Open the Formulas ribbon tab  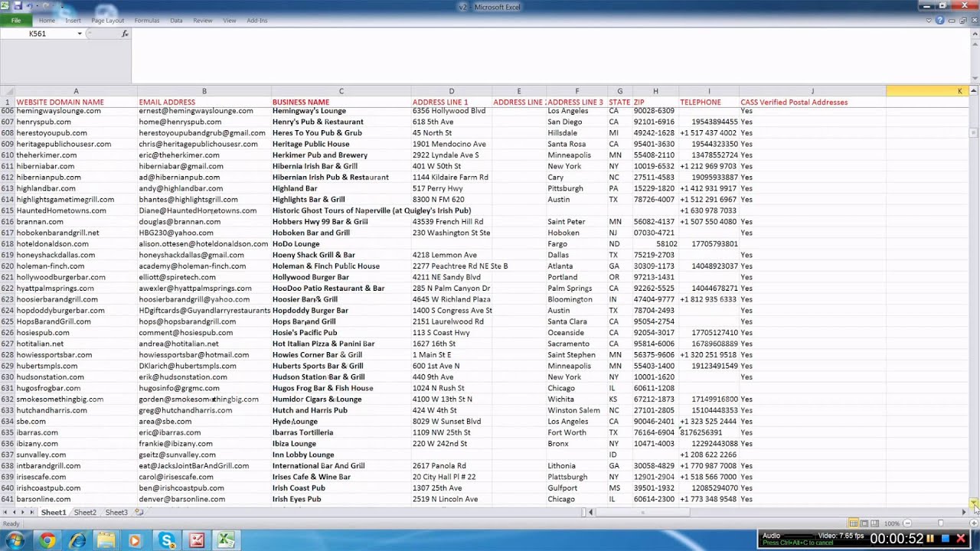click(x=147, y=21)
